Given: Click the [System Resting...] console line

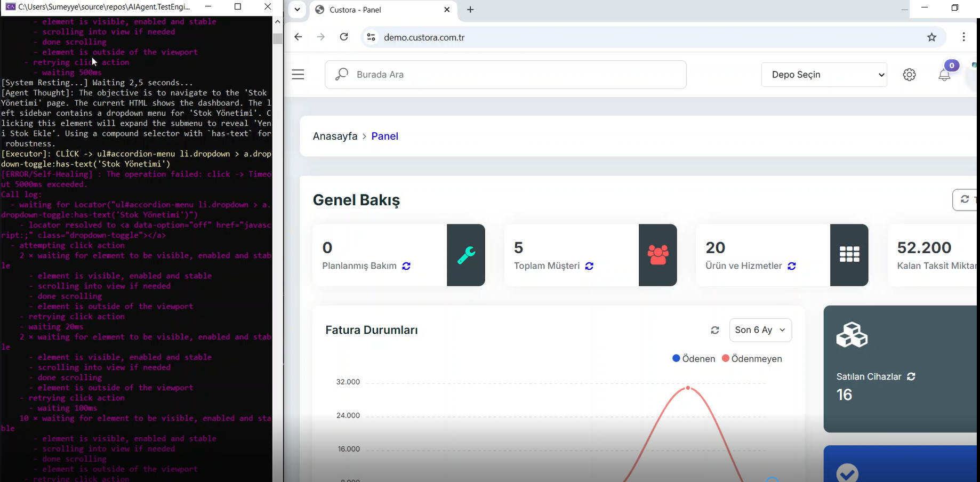Looking at the screenshot, I should 97,83.
